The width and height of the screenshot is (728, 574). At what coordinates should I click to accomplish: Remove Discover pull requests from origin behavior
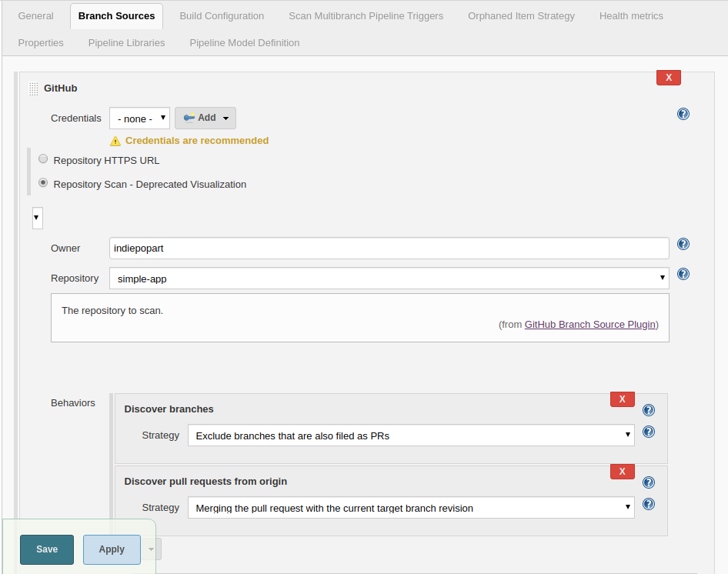[x=622, y=472]
